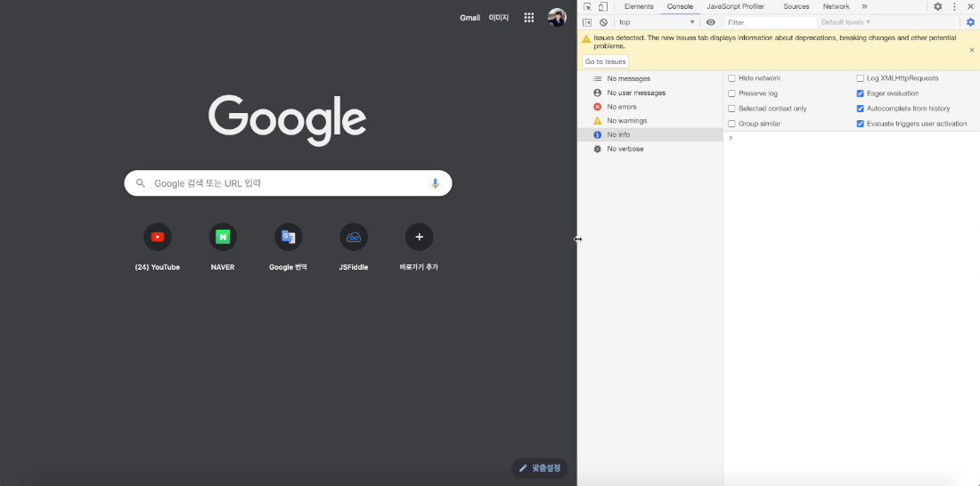Switch to the Console tab

tap(680, 7)
